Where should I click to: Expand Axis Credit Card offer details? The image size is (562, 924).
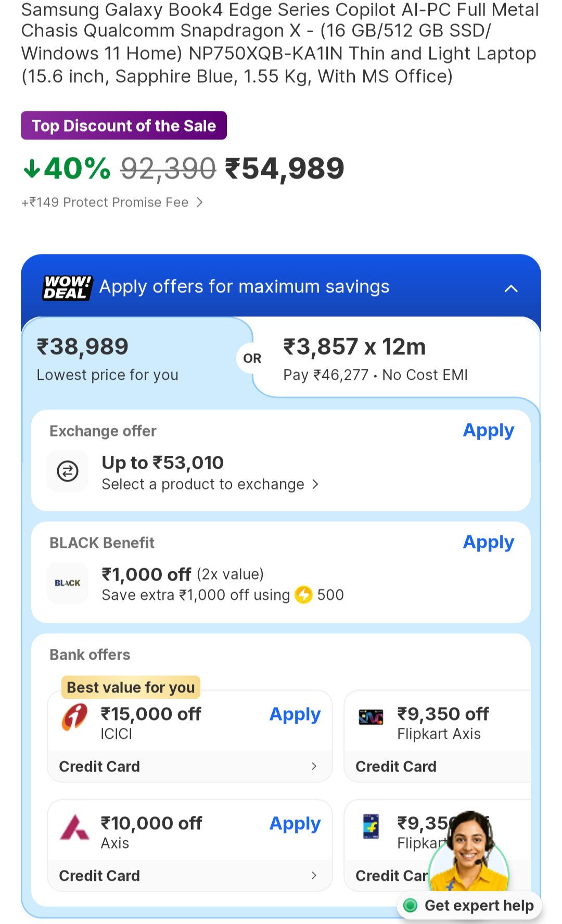tap(314, 875)
